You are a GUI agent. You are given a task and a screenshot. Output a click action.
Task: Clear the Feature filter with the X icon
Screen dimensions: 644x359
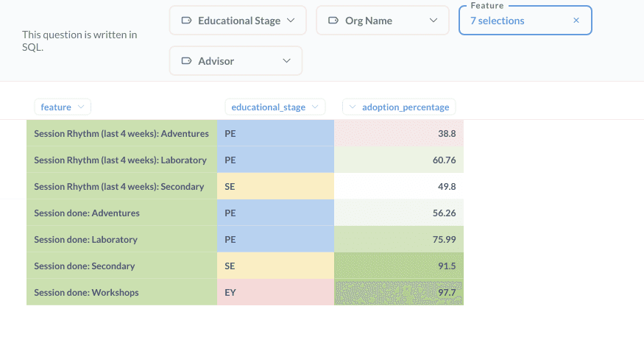(x=576, y=21)
